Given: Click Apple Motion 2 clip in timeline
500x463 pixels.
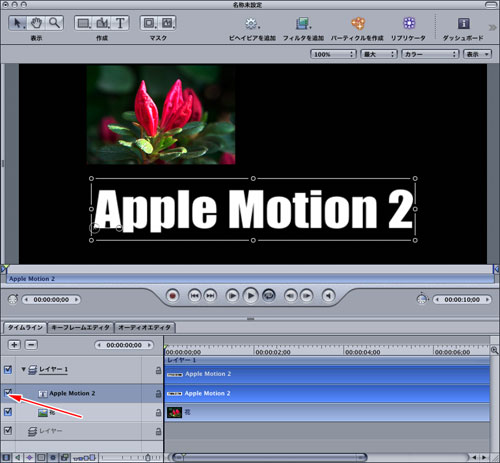Looking at the screenshot, I should (327, 393).
